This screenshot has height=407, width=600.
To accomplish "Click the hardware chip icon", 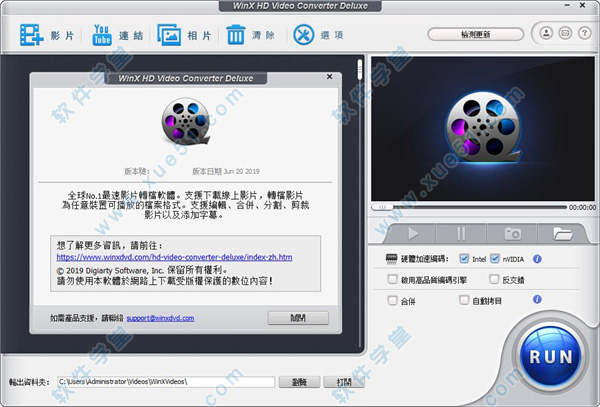I will tap(391, 259).
